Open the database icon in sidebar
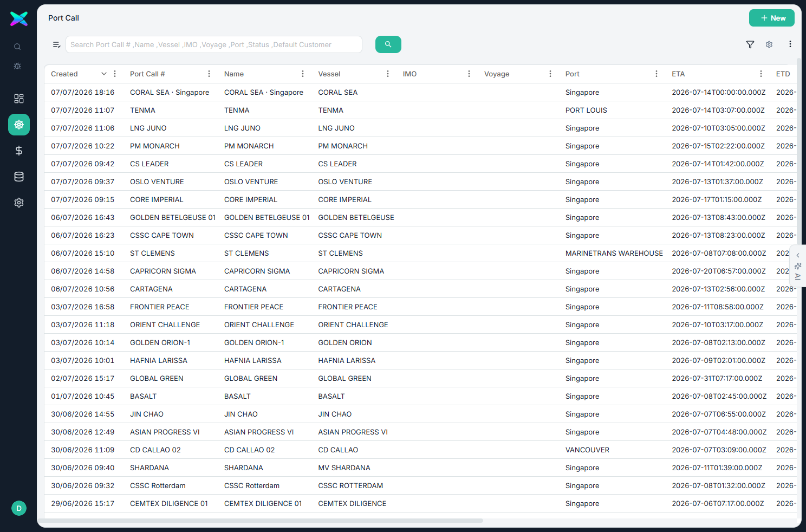The height and width of the screenshot is (532, 806). pos(19,177)
